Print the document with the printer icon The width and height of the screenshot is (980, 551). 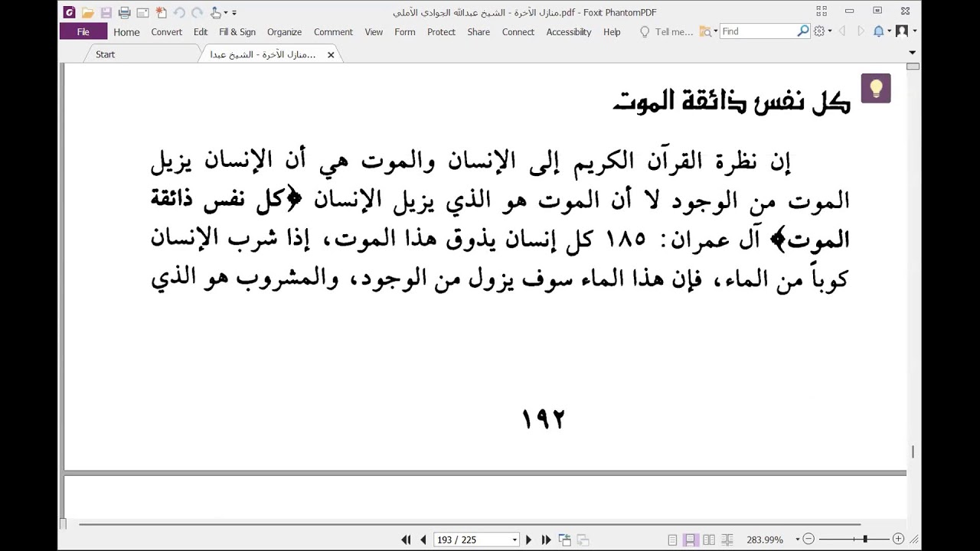click(x=124, y=12)
